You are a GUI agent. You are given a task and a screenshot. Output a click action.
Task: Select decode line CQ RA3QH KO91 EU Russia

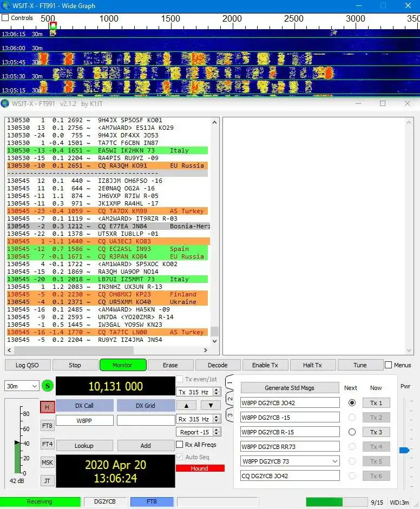[107, 166]
